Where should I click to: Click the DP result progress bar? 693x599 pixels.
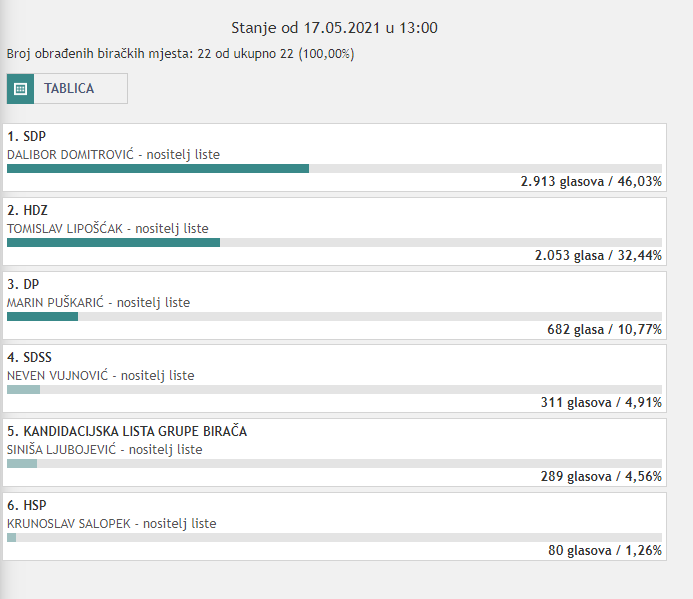point(42,316)
